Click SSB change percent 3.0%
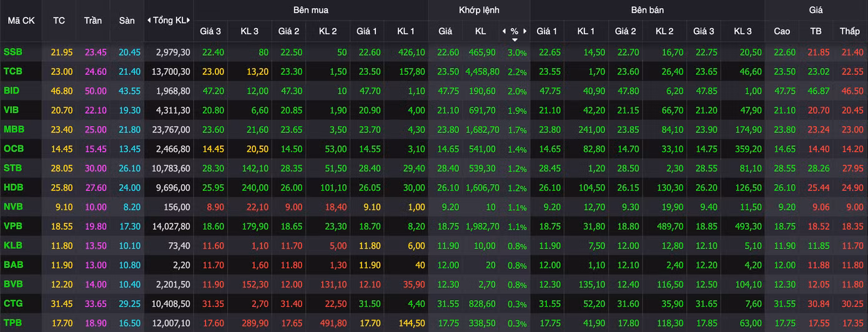This screenshot has width=868, height=332. pos(517,52)
